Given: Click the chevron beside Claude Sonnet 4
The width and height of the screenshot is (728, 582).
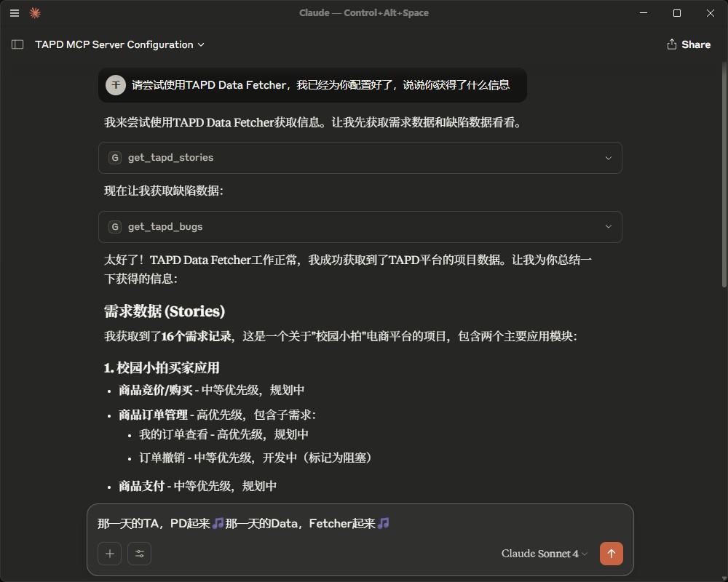Looking at the screenshot, I should [x=585, y=554].
